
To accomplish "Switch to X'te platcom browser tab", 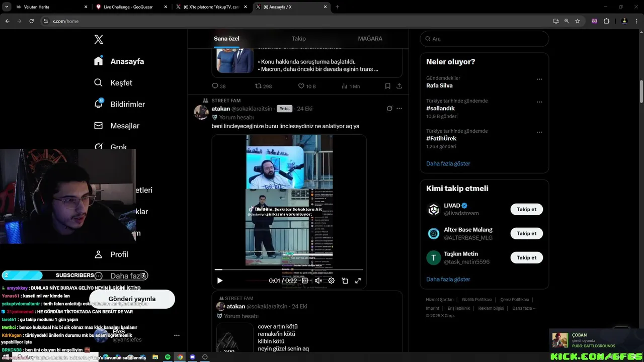I will click(211, 7).
